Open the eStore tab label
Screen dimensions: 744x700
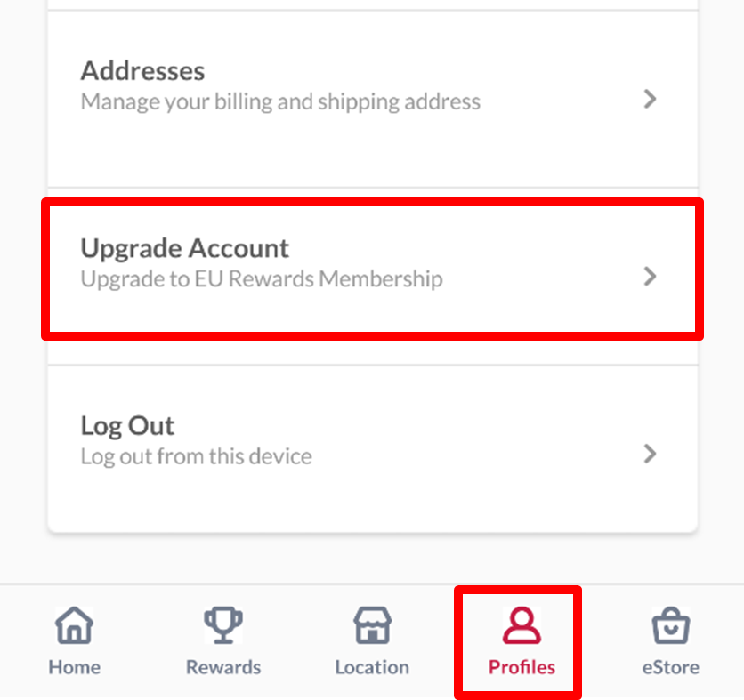[670, 667]
